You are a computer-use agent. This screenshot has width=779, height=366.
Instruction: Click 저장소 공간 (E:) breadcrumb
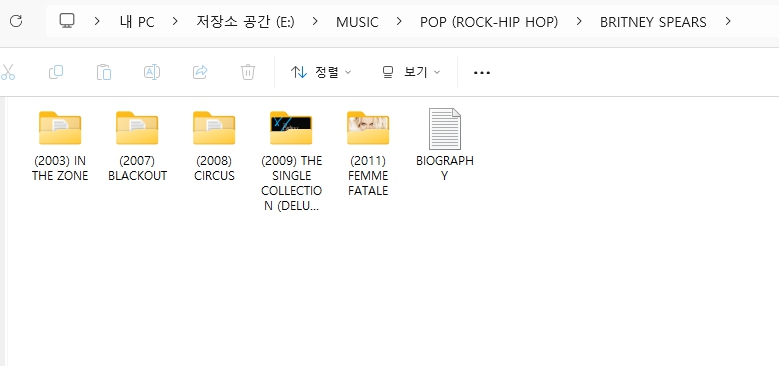(245, 22)
